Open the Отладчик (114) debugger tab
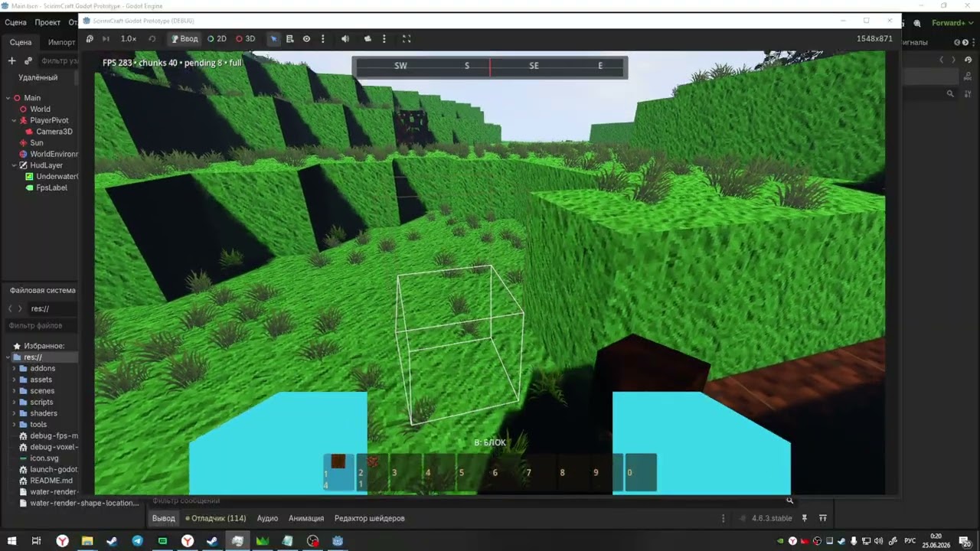This screenshot has height=551, width=980. click(x=216, y=518)
